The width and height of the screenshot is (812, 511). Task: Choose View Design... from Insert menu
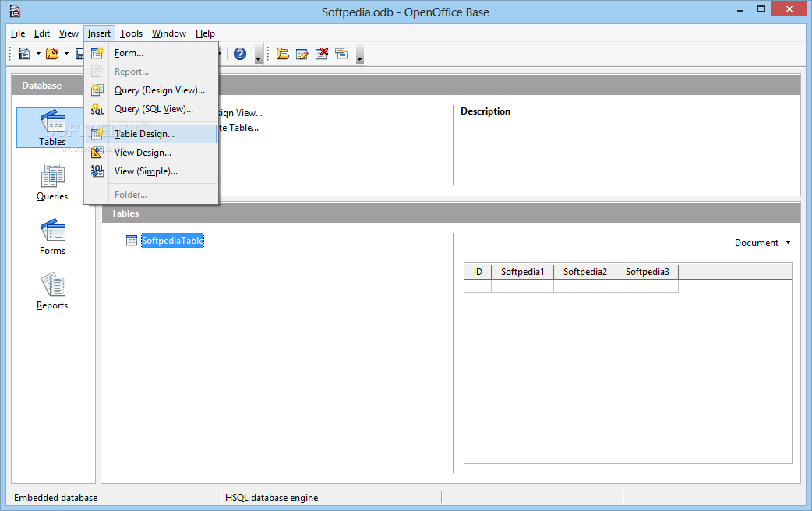(151, 152)
